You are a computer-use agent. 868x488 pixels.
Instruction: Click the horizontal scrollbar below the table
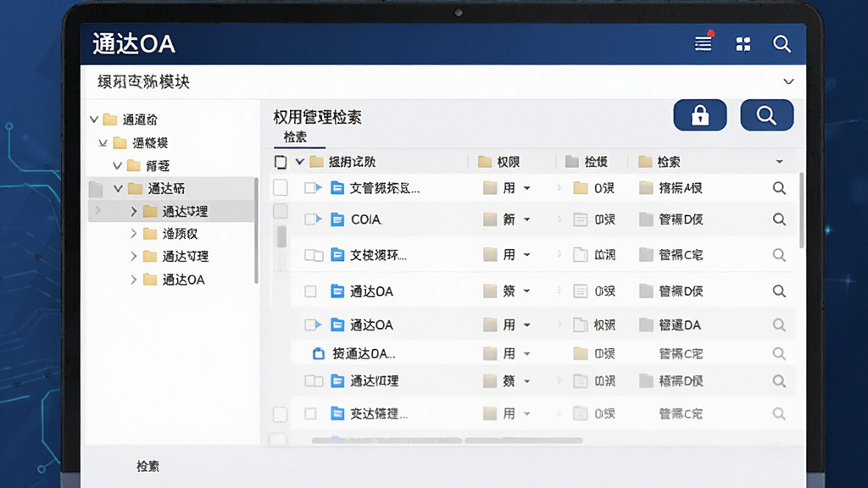[448, 441]
